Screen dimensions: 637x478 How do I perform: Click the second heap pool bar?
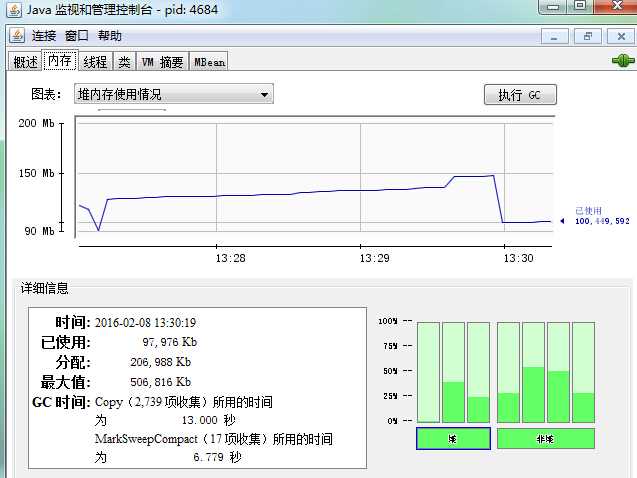pos(453,372)
